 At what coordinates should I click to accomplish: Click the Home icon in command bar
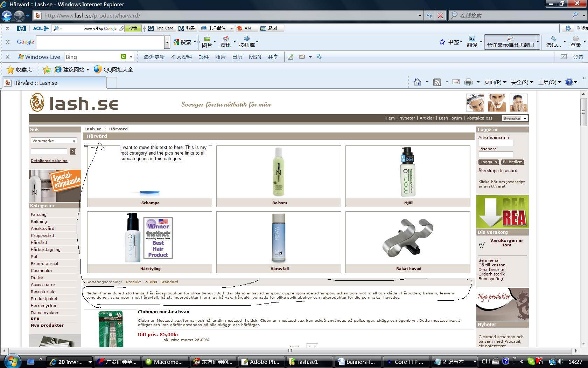tap(417, 82)
